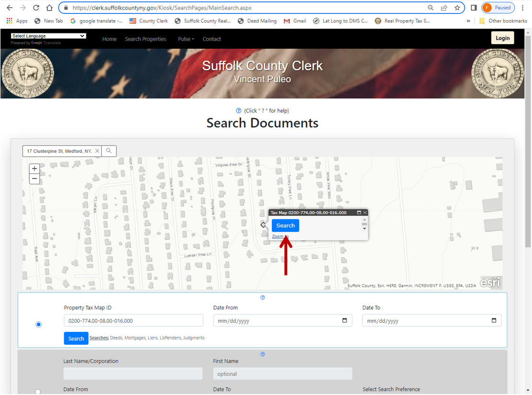
Task: Click the help question mark above Search Documents
Action: point(238,111)
